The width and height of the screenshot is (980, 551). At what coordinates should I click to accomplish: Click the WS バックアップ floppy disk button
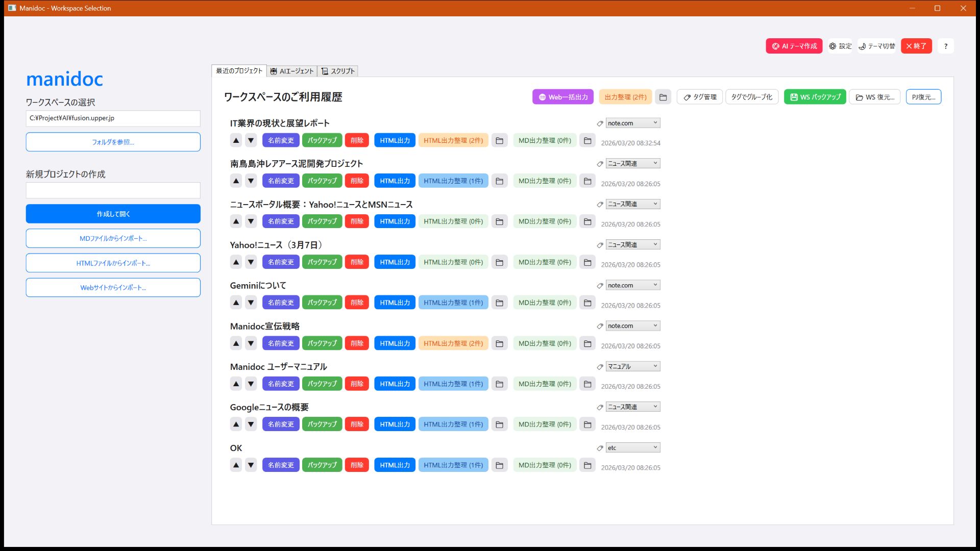coord(815,96)
